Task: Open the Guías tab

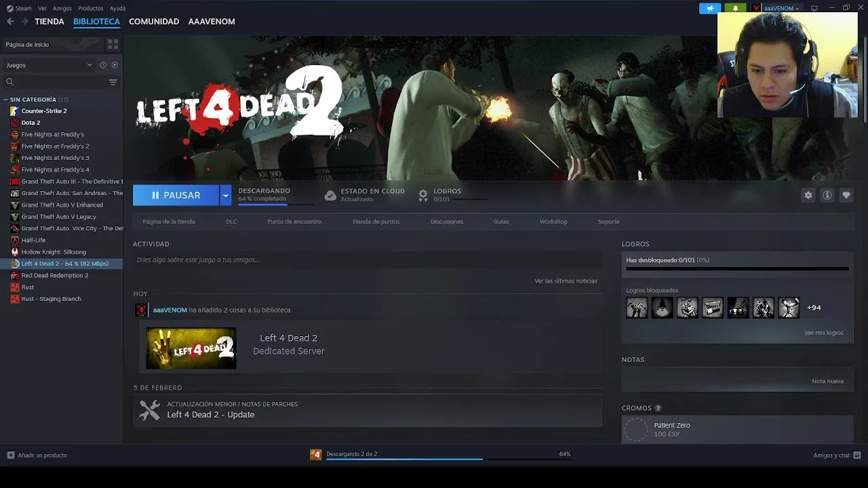Action: 501,222
